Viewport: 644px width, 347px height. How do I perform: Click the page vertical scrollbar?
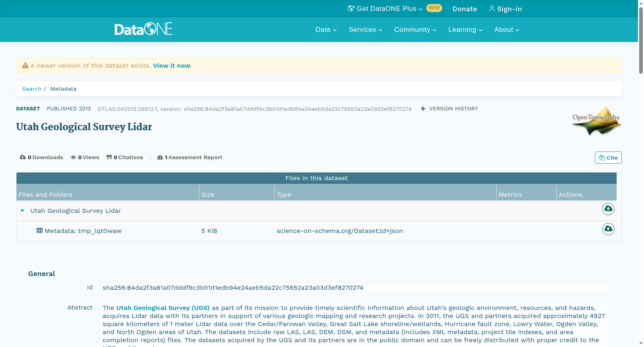tap(641, 40)
